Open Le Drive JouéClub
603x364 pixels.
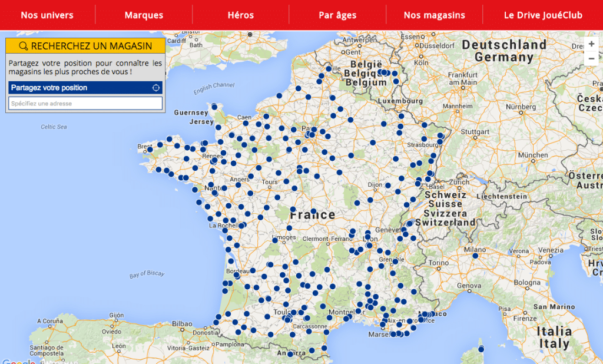pyautogui.click(x=543, y=15)
